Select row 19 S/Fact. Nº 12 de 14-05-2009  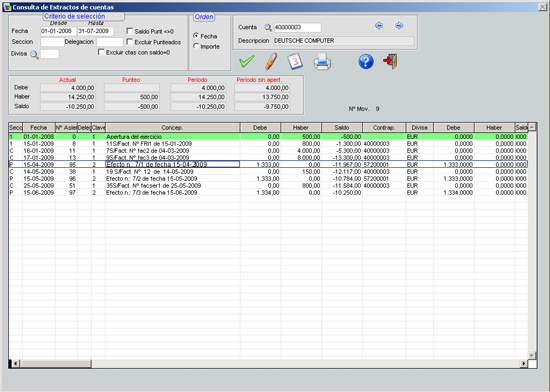click(268, 172)
